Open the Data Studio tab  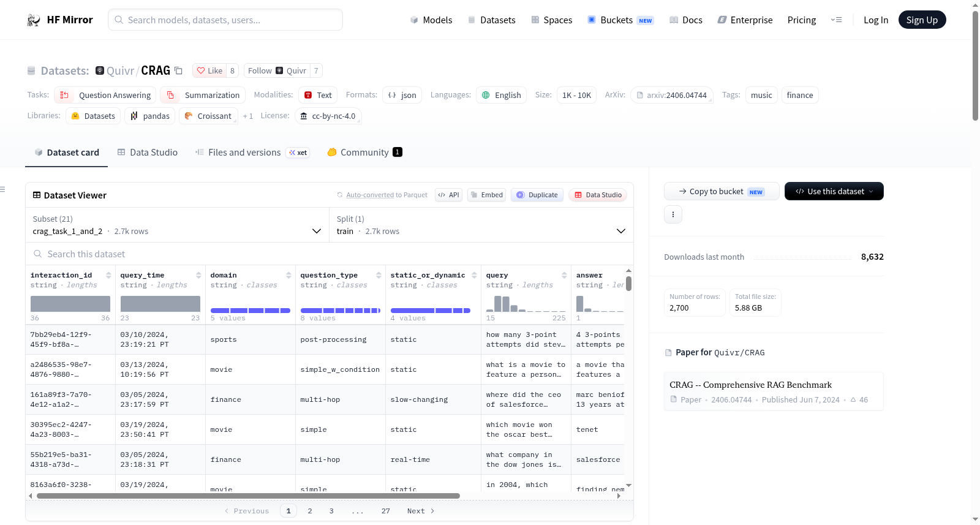[148, 153]
